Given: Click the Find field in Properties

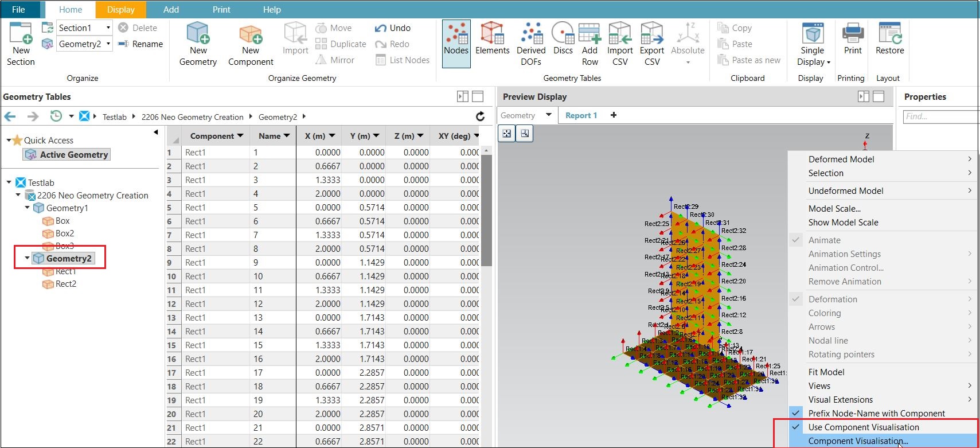Looking at the screenshot, I should (x=940, y=116).
